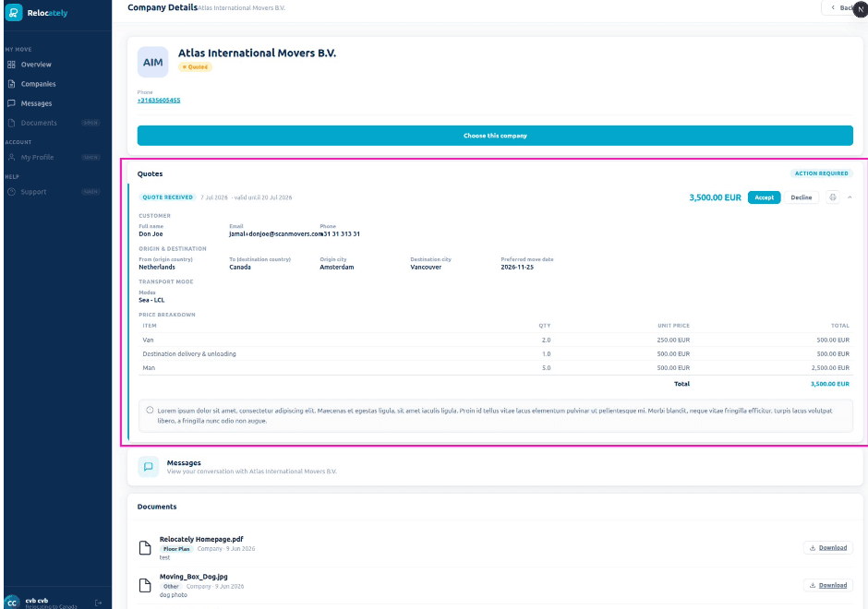Click the Overview grid icon
868x609 pixels.
click(x=11, y=65)
